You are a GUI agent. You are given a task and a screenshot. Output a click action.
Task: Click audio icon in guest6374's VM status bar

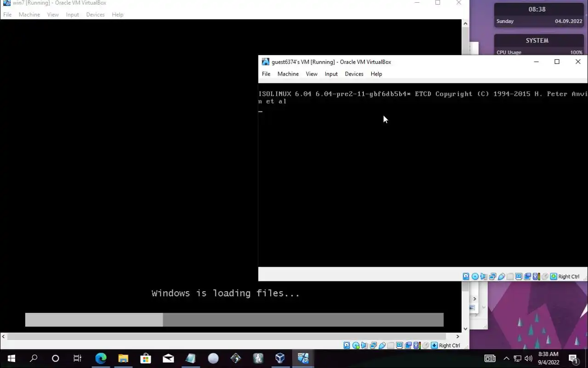point(484,276)
